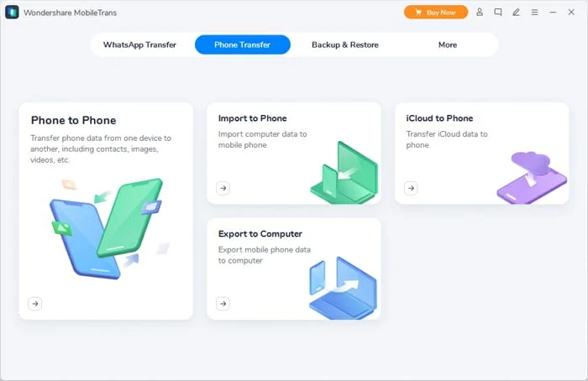This screenshot has width=588, height=381.
Task: Open the Phone to Phone card title
Action: point(74,120)
